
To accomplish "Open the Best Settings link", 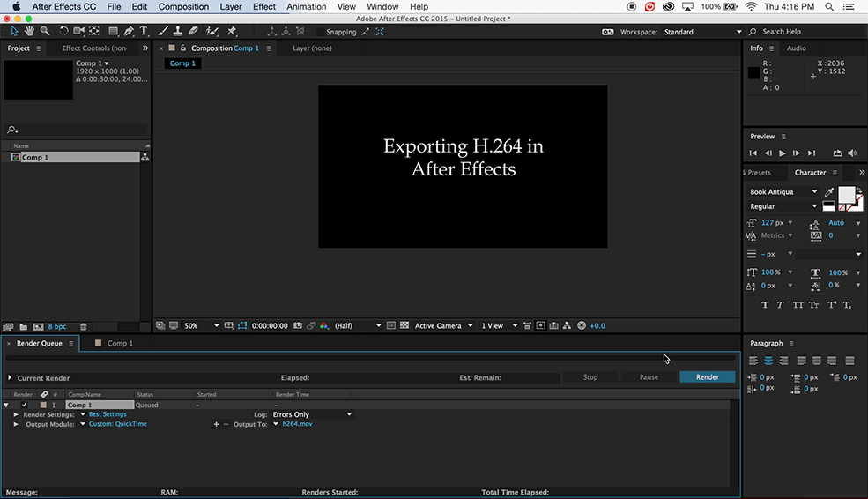I will pyautogui.click(x=108, y=414).
